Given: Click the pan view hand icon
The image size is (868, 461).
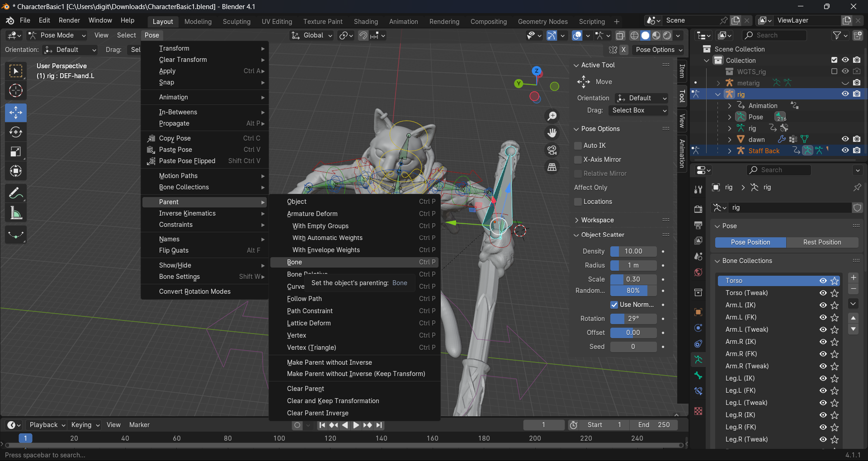Looking at the screenshot, I should [x=552, y=133].
